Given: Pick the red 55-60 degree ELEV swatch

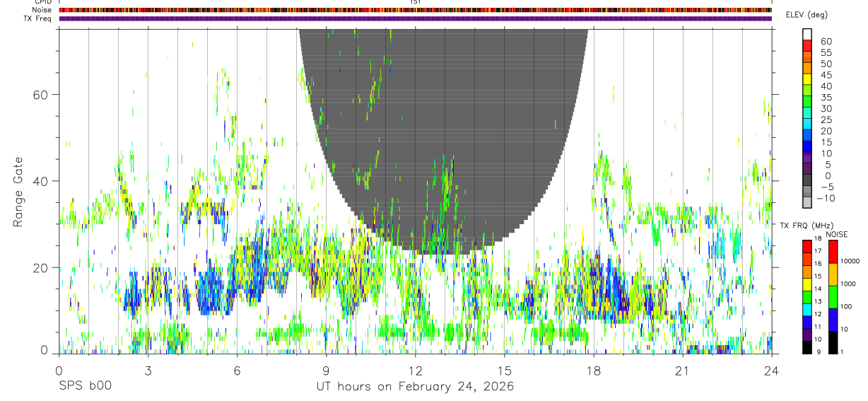Looking at the screenshot, I should click(808, 46).
